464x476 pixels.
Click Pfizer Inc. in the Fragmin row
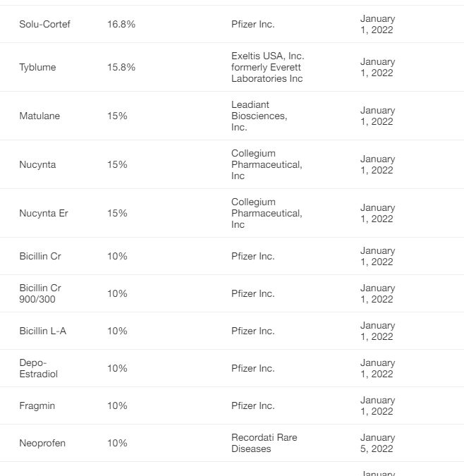(252, 406)
